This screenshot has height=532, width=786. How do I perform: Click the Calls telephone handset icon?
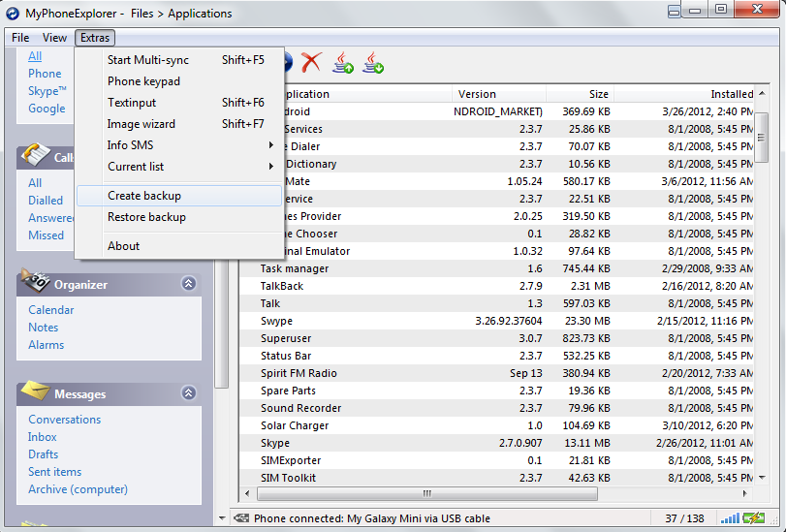[x=35, y=155]
